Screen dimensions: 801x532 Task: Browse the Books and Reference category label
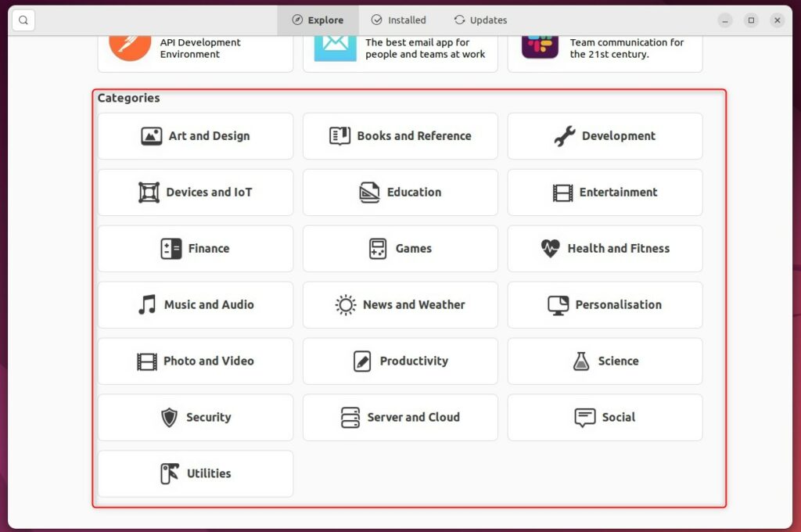point(415,136)
